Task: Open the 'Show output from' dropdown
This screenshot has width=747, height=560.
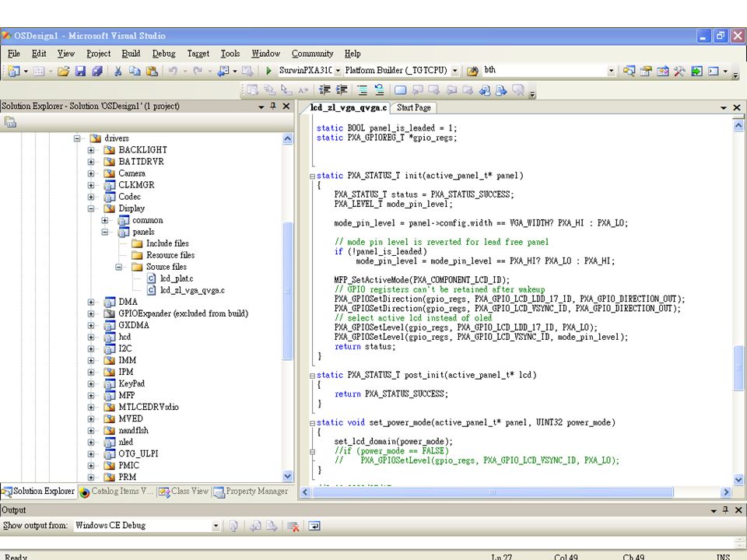Action: tap(216, 526)
